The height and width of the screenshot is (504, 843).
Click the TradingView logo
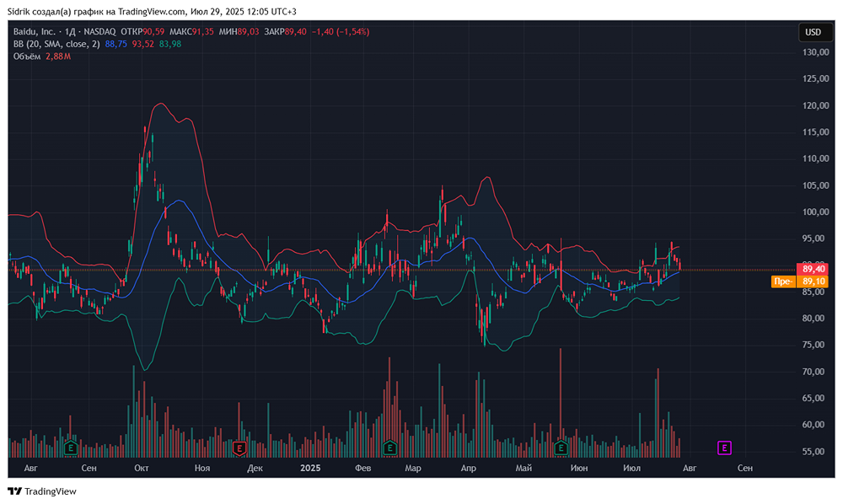click(x=42, y=491)
